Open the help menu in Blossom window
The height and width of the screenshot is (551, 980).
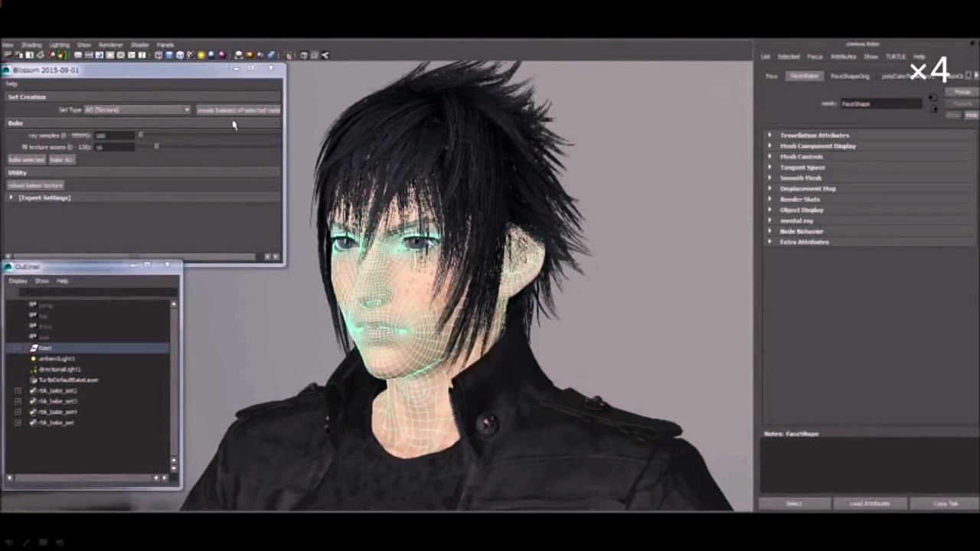tap(11, 83)
